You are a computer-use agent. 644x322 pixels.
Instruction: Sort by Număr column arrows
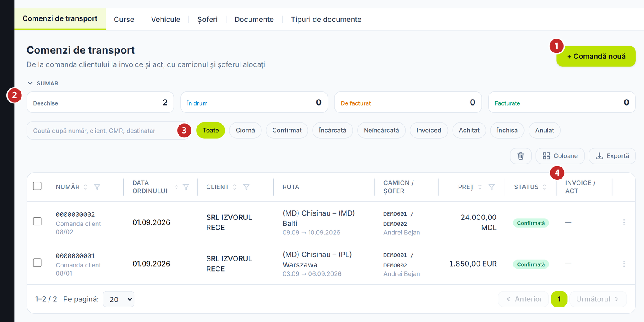pos(85,187)
